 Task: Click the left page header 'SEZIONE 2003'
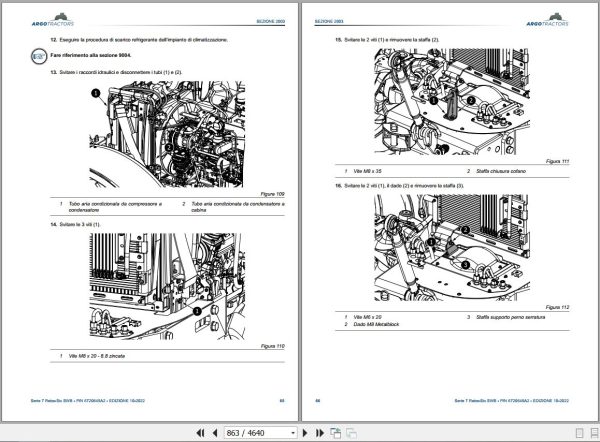pyautogui.click(x=271, y=21)
